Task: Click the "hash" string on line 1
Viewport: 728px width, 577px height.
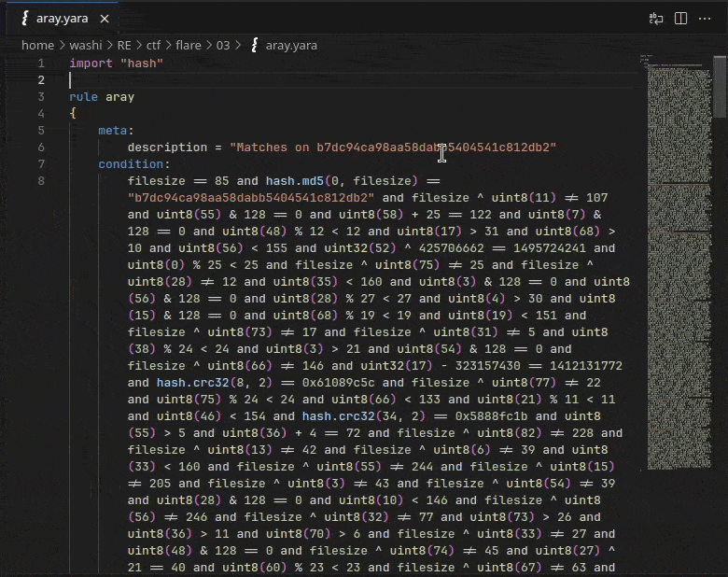Action: pyautogui.click(x=142, y=63)
